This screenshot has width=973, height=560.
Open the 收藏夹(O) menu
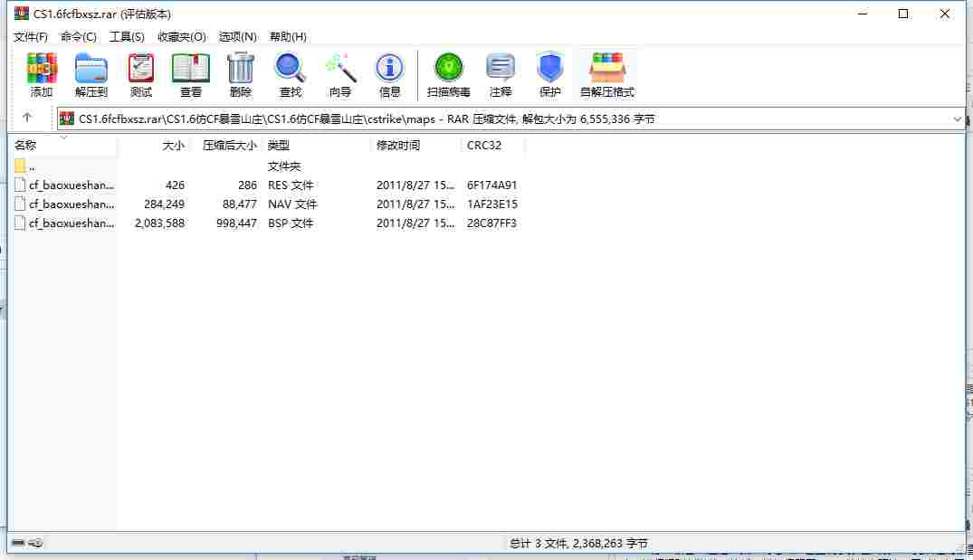pos(181,36)
